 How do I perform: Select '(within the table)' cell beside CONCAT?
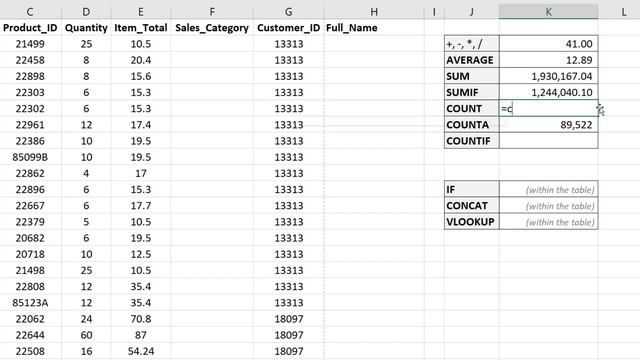tap(549, 206)
